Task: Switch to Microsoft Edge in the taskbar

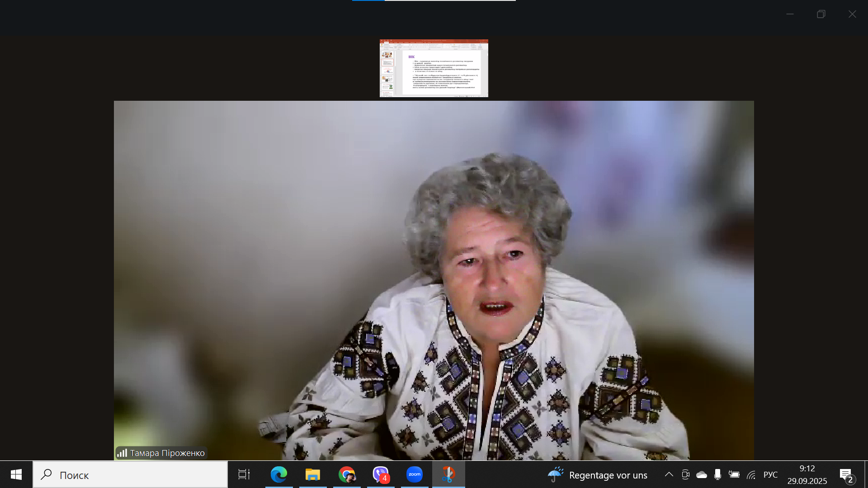Action: click(x=278, y=474)
